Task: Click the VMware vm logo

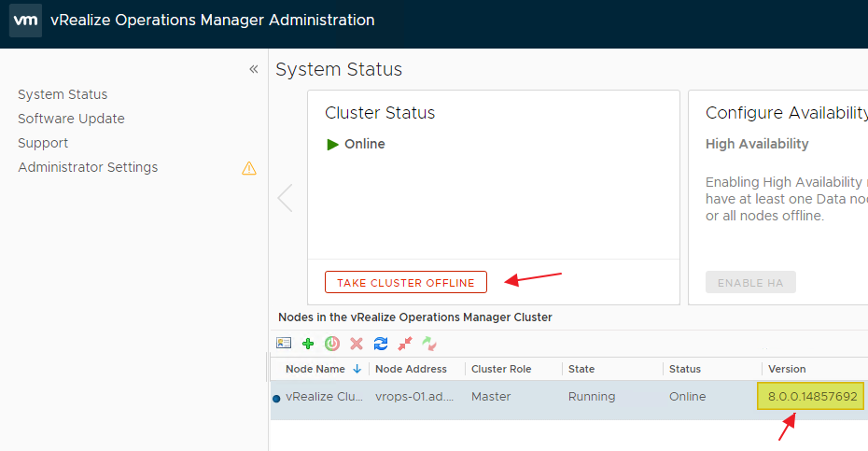Action: click(x=25, y=21)
